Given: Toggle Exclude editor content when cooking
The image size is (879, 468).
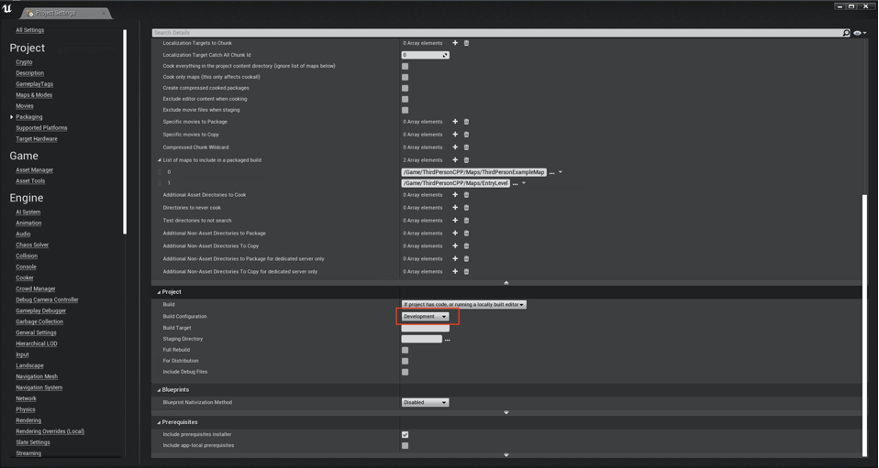Looking at the screenshot, I should [405, 99].
